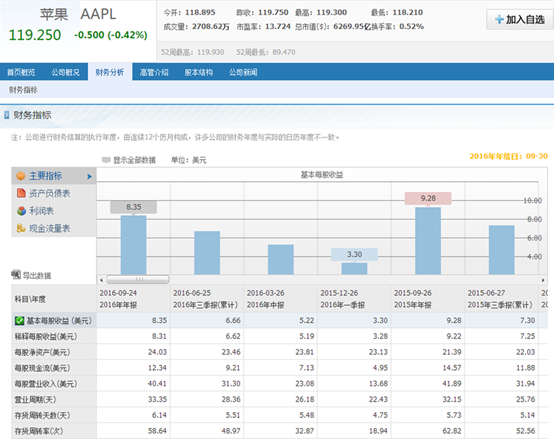The width and height of the screenshot is (554, 439).
Task: Click the 现金流量表 coins icon
Action: [21, 228]
